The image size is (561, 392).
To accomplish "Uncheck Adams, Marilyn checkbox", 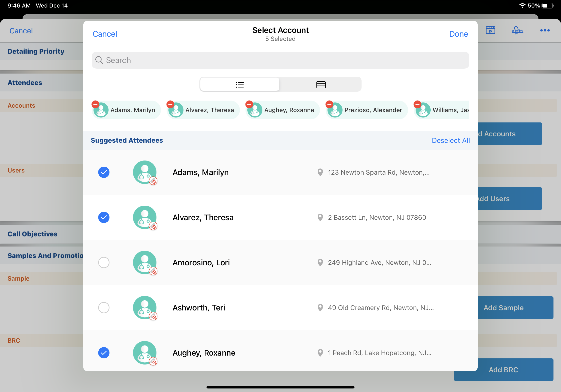I will [104, 172].
